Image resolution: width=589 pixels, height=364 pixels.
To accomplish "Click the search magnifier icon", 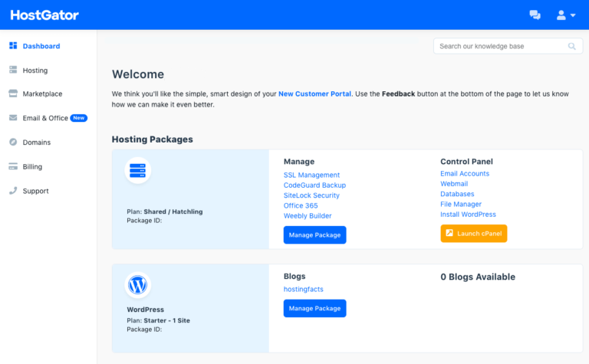I will pos(571,46).
